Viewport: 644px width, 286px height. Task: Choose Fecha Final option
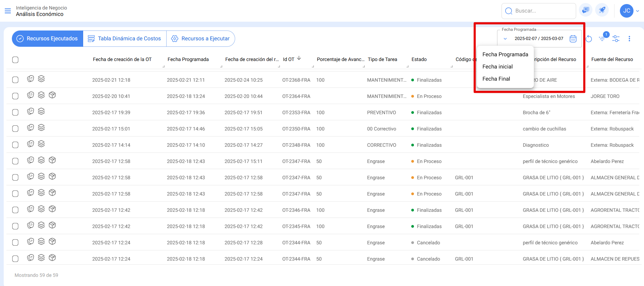pos(496,79)
